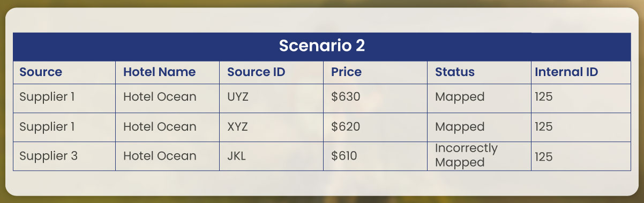Click the XYZ source ID cell
Image resolution: width=644 pixels, height=203 pixels.
[x=271, y=127]
